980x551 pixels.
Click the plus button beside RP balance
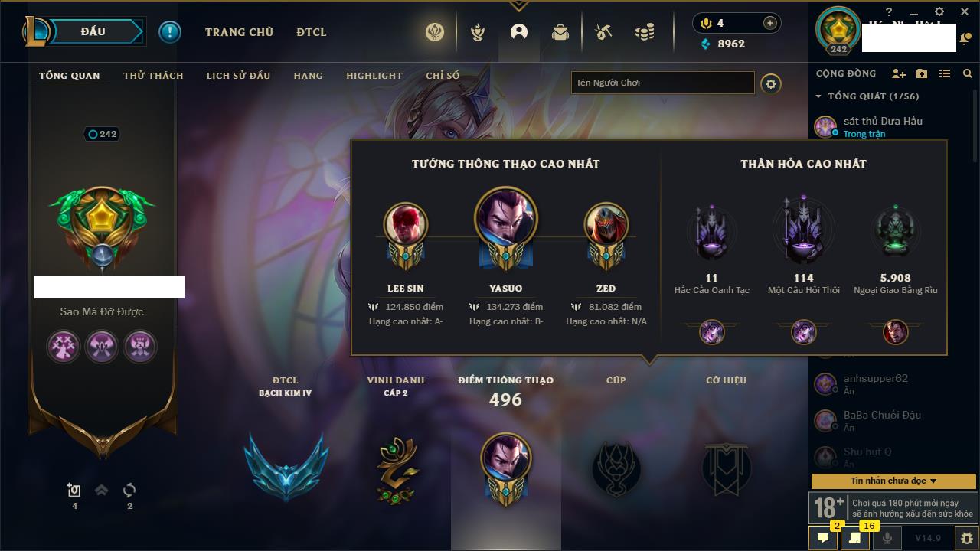pos(769,23)
